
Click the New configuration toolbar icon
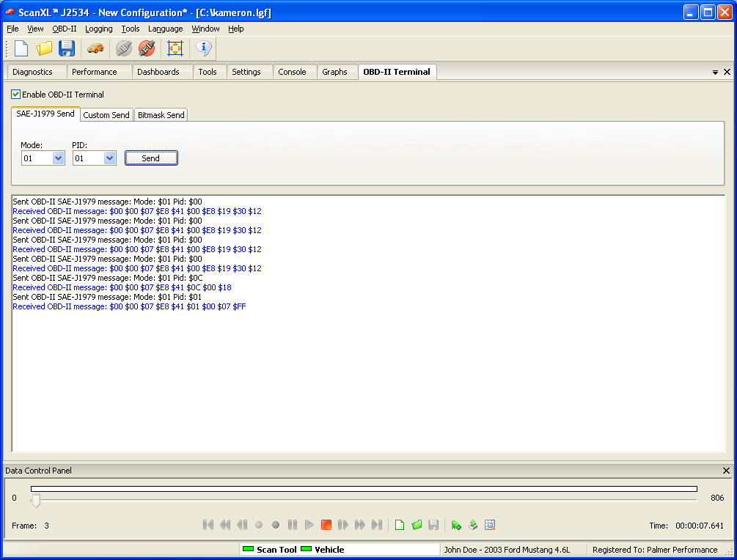21,48
